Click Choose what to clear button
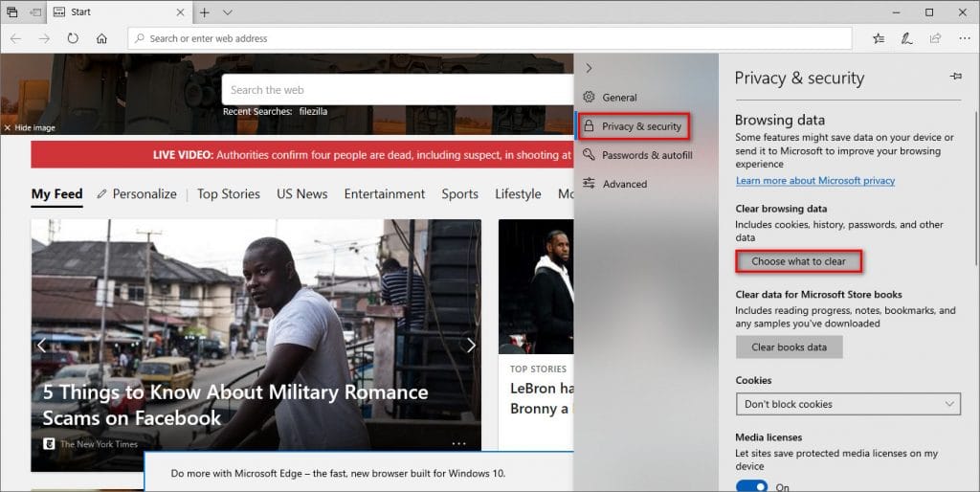The width and height of the screenshot is (980, 492). point(798,261)
